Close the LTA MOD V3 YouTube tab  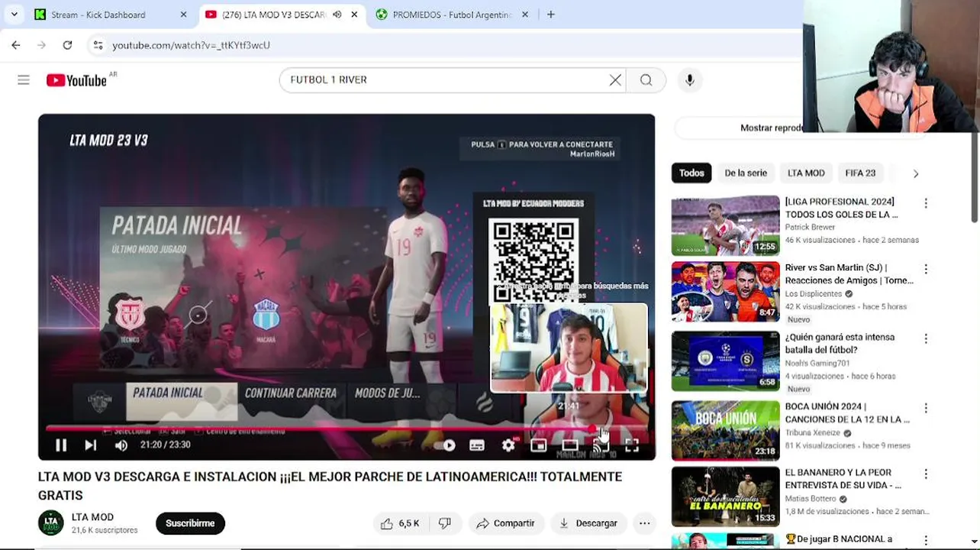[x=354, y=15]
